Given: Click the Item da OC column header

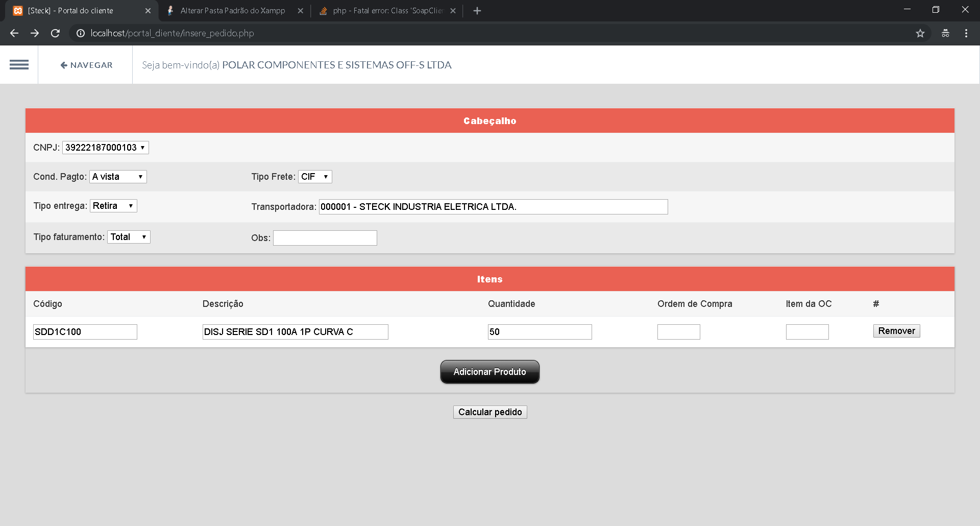Looking at the screenshot, I should pos(808,304).
